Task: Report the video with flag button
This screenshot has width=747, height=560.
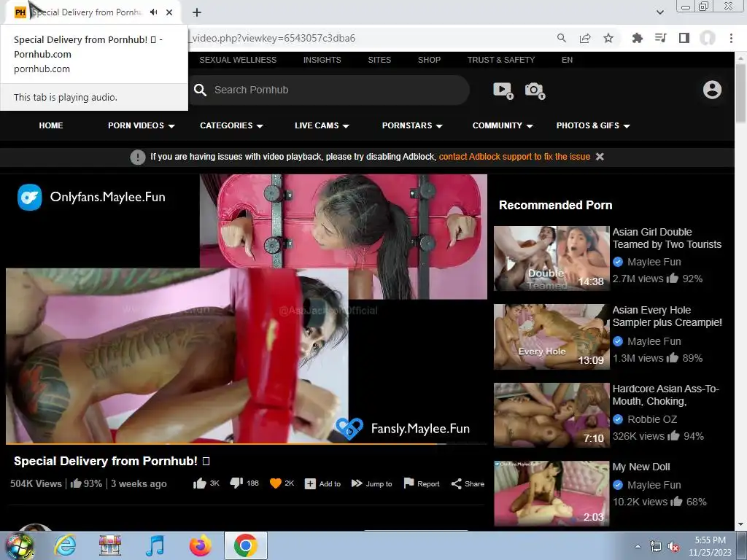Action: coord(422,484)
